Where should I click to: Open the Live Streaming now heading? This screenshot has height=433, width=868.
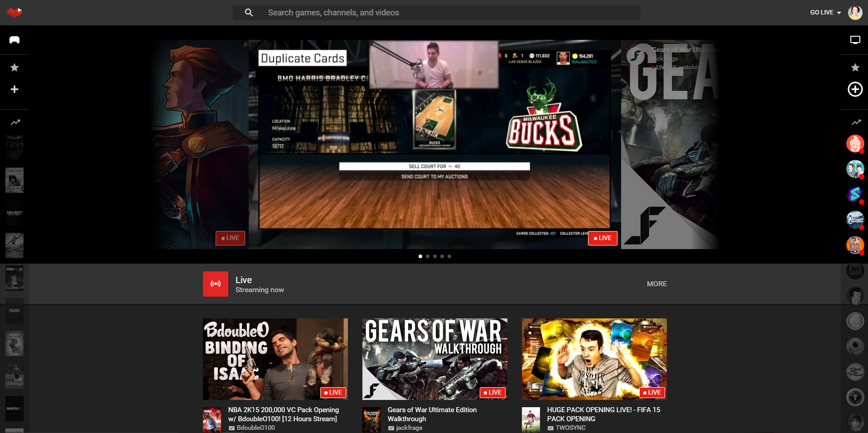click(260, 284)
